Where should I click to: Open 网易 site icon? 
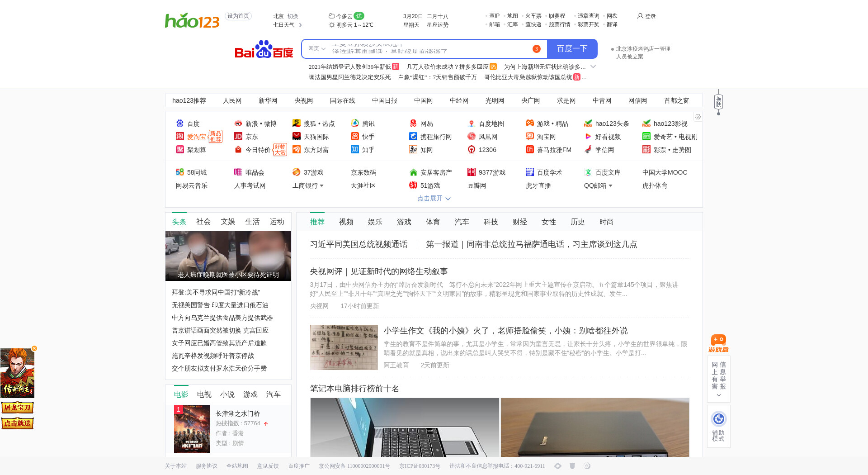[x=413, y=123]
